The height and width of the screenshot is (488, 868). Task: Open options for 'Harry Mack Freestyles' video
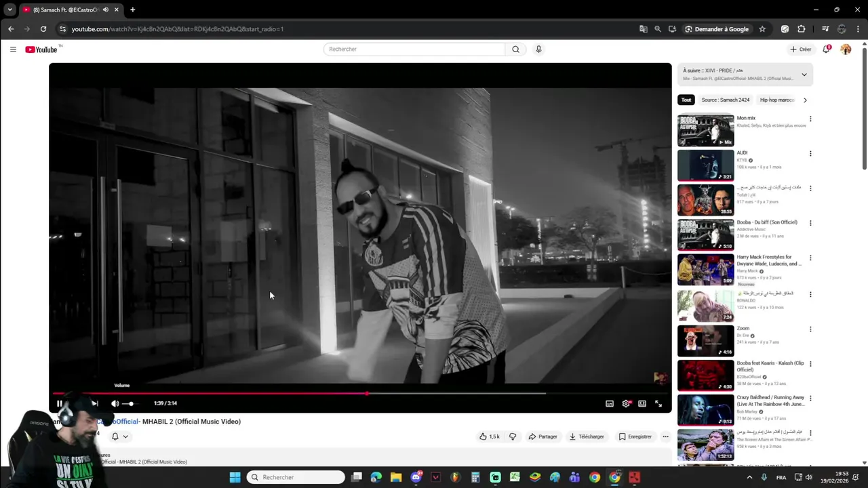(810, 258)
